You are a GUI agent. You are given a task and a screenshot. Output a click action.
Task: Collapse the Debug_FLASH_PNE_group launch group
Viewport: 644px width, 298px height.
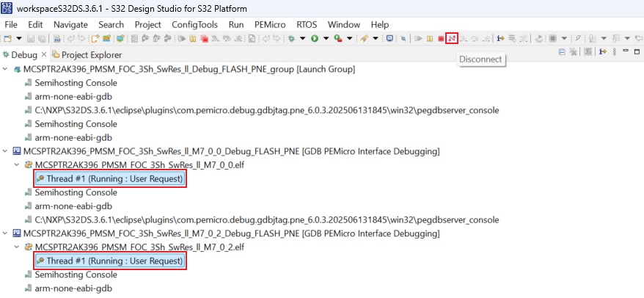point(7,69)
